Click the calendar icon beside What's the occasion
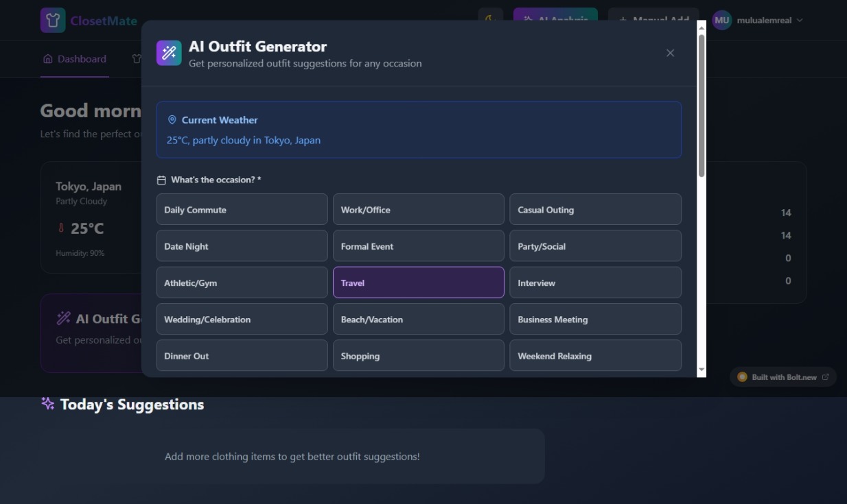The image size is (847, 504). point(161,180)
